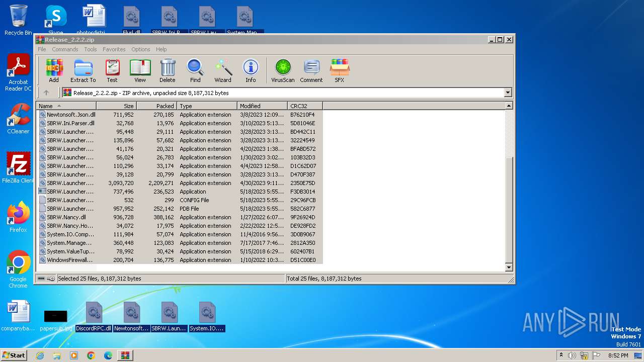Click the Delete trash icon

tap(168, 71)
